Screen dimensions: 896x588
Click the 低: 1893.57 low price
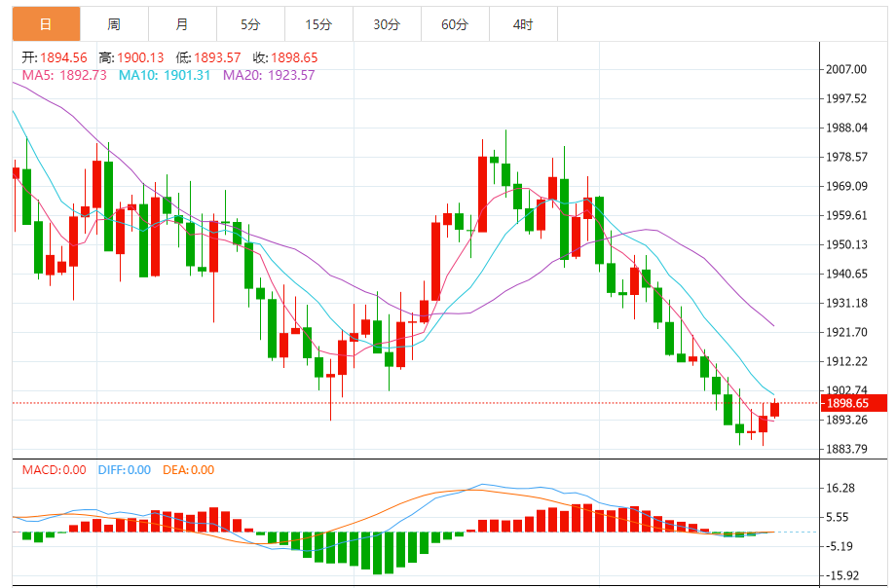(x=208, y=57)
